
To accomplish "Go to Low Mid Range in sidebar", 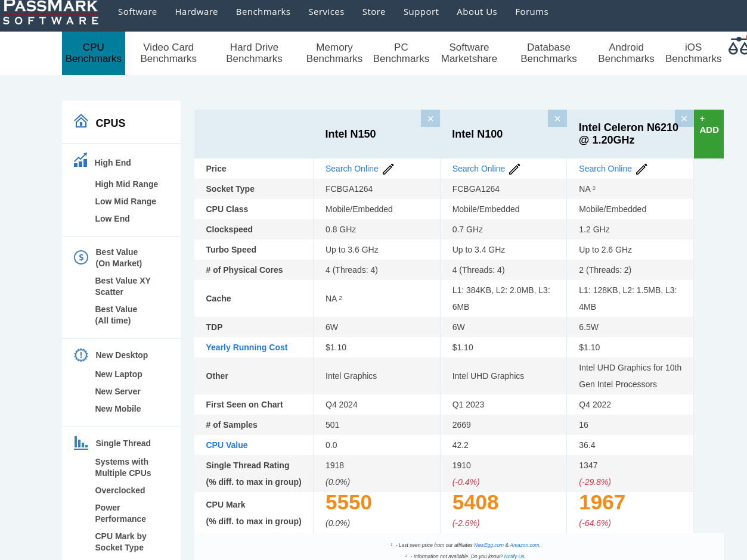I will (125, 201).
